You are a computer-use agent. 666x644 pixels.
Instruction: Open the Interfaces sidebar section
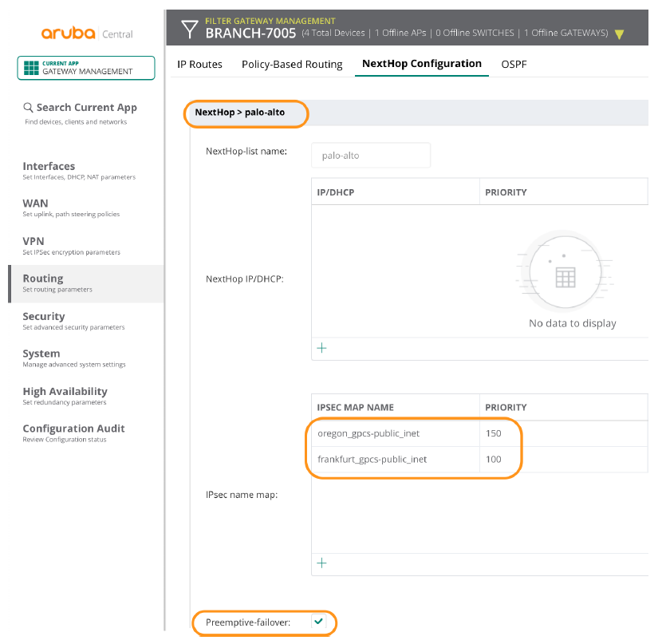tap(49, 166)
